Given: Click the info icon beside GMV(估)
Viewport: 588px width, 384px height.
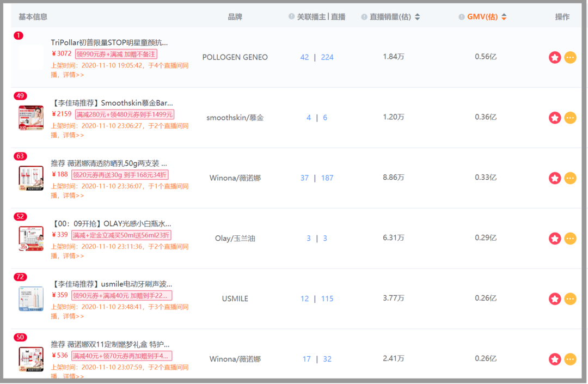Looking at the screenshot, I should [462, 17].
